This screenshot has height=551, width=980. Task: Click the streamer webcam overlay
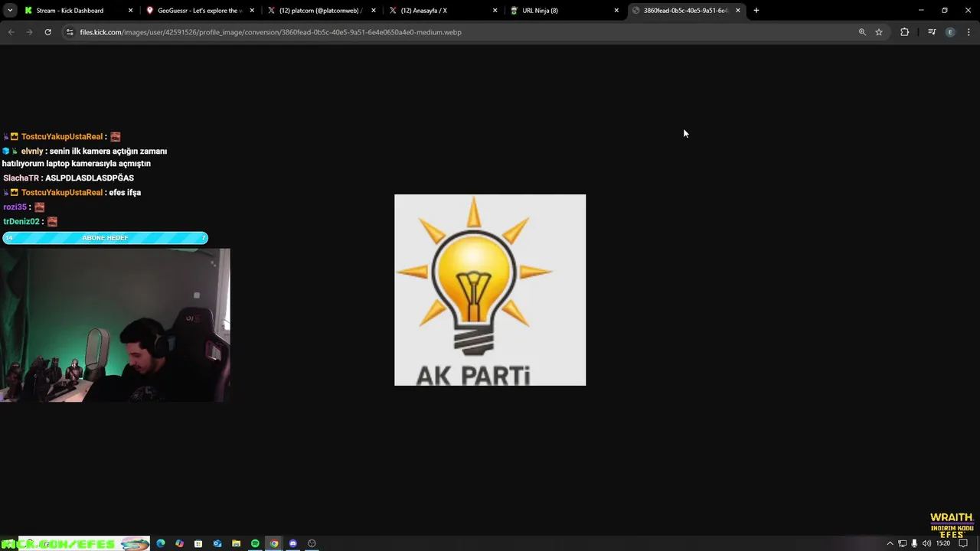[x=115, y=325]
